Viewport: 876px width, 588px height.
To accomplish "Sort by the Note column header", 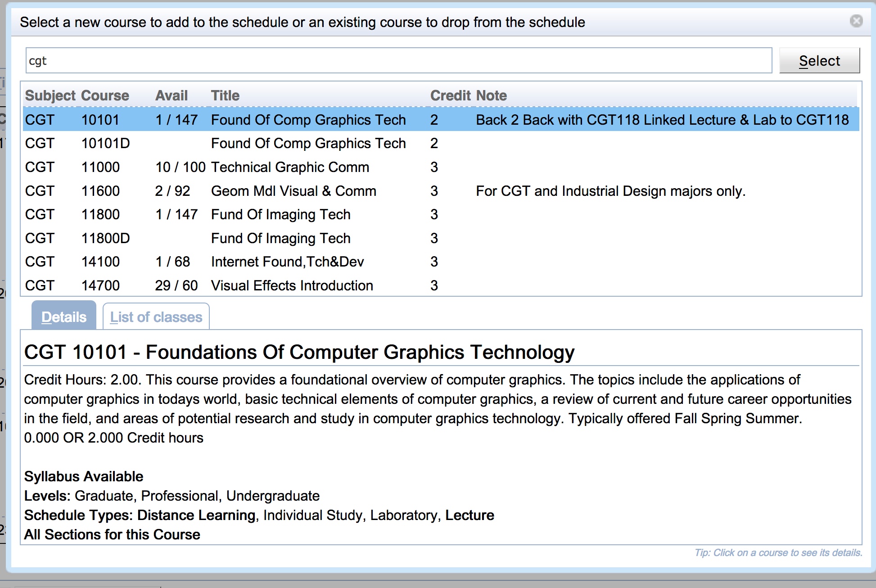I will [x=492, y=95].
